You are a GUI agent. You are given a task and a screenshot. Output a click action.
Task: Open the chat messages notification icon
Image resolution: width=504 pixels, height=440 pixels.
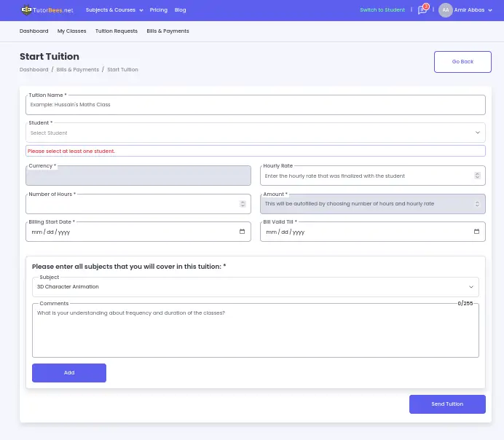[x=422, y=10]
